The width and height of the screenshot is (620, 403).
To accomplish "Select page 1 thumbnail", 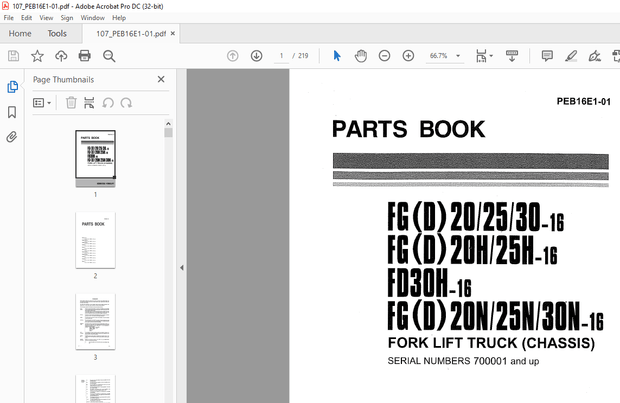I will [95, 159].
